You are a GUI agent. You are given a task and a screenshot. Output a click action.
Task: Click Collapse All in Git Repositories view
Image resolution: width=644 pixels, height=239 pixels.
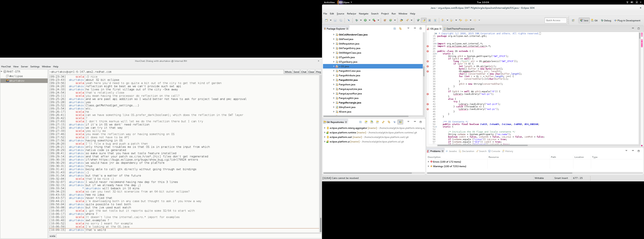pos(361,122)
